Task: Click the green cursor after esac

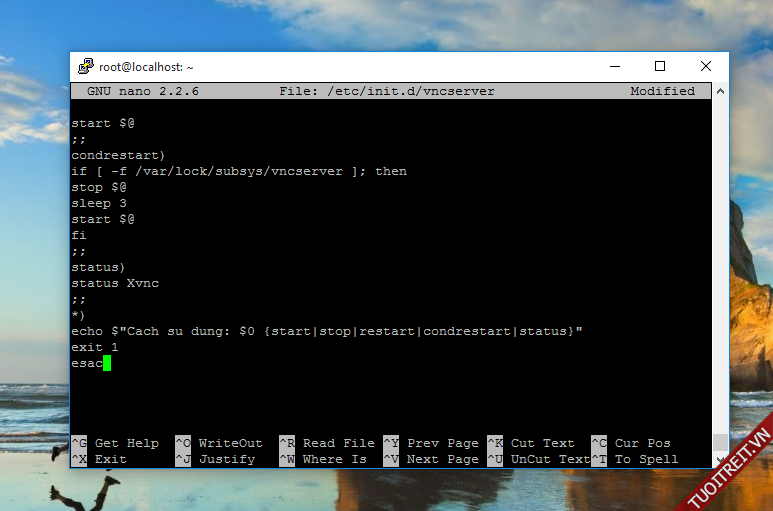Action: pyautogui.click(x=107, y=363)
